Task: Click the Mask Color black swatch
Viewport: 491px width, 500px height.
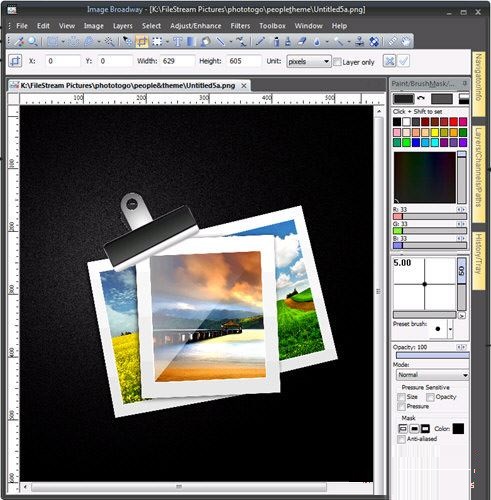Action: 458,429
